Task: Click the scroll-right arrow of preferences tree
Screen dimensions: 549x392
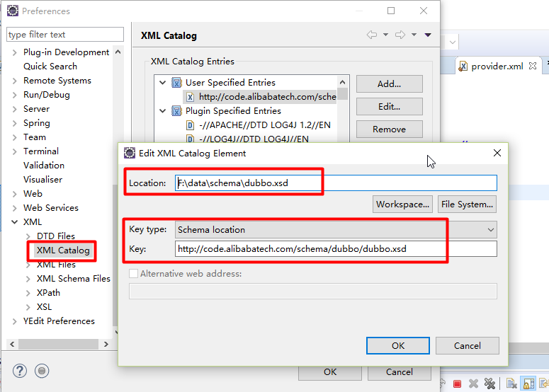Action: (x=106, y=345)
